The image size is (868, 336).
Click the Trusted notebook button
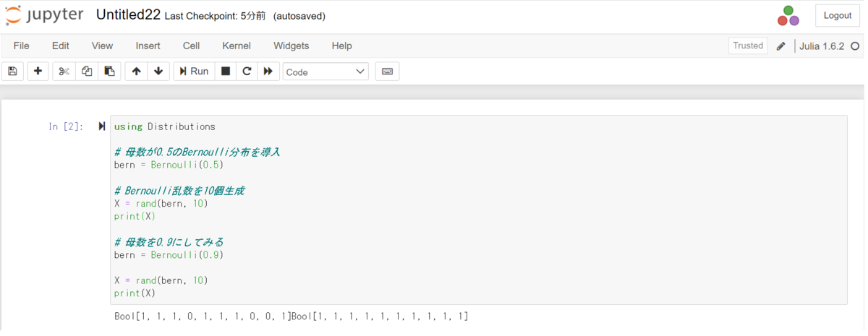[748, 46]
